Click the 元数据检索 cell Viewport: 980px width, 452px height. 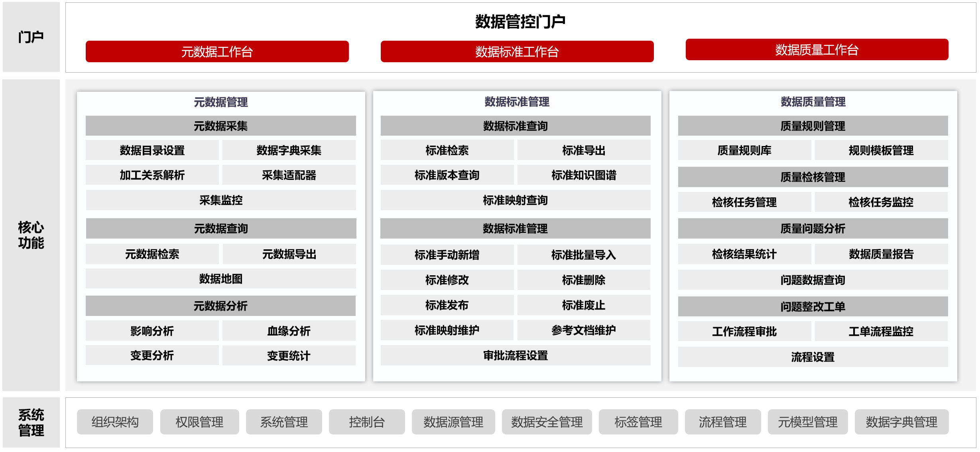[152, 254]
